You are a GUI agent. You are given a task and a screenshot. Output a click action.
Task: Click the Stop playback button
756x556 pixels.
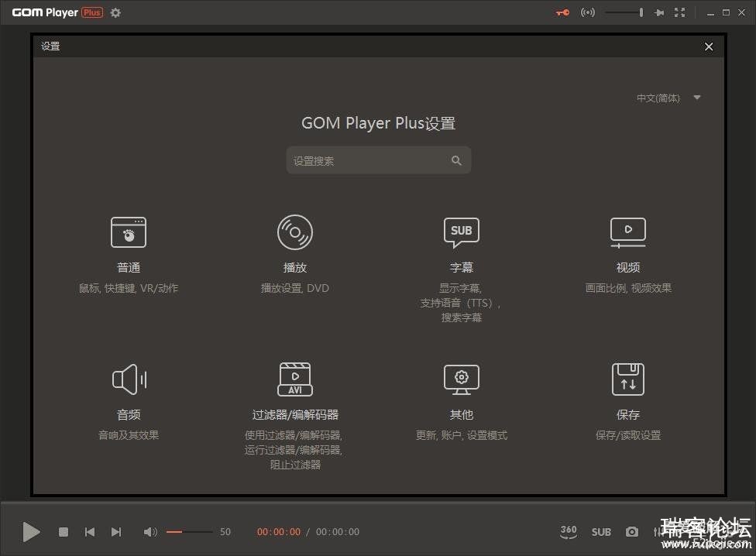pos(64,532)
